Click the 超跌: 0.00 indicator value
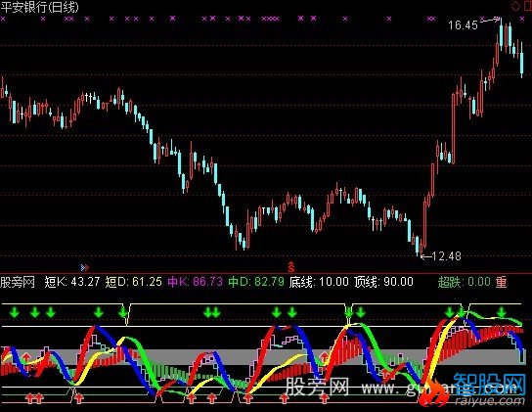532x412 pixels. pos(465,282)
